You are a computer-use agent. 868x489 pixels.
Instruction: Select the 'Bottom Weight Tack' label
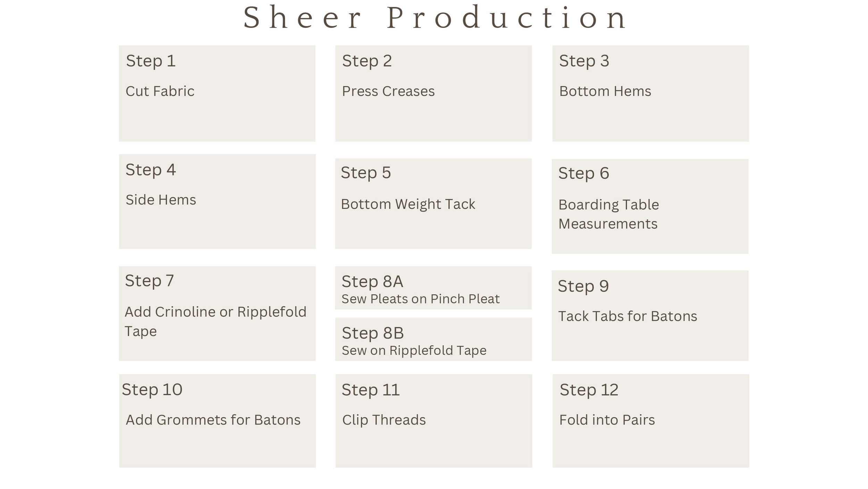coord(408,204)
